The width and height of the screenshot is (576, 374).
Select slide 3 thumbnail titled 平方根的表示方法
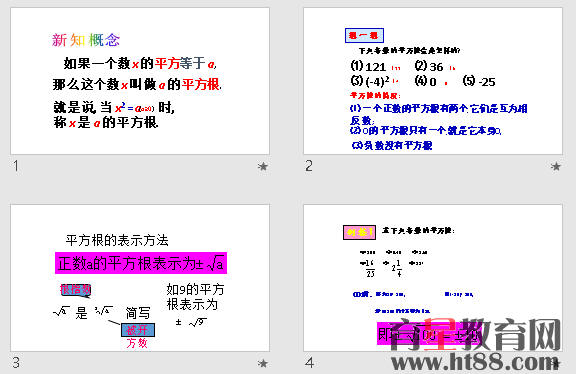point(140,278)
